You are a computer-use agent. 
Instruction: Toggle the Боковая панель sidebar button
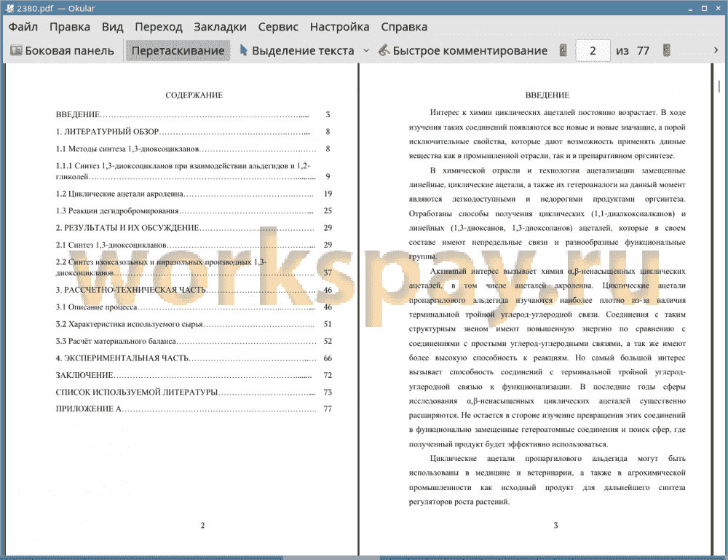point(62,51)
